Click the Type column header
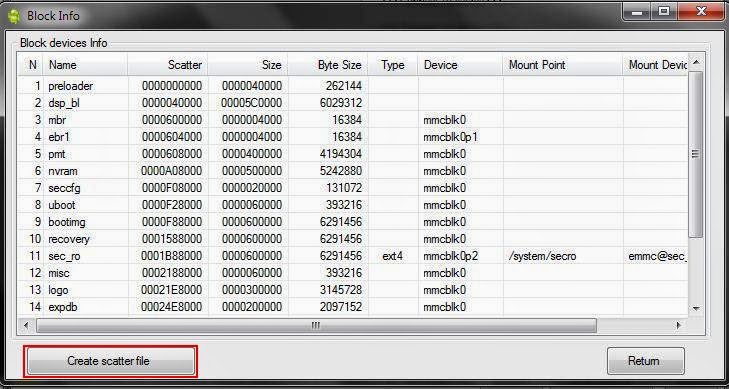 (393, 65)
